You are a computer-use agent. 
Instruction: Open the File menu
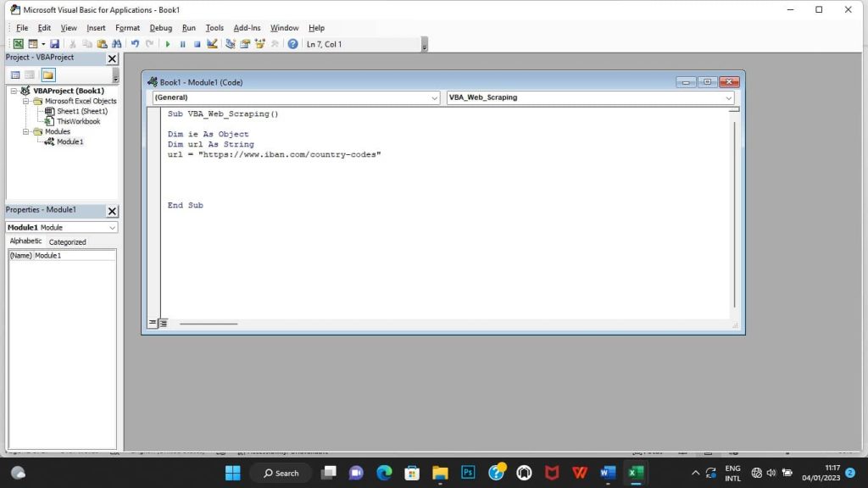click(22, 28)
